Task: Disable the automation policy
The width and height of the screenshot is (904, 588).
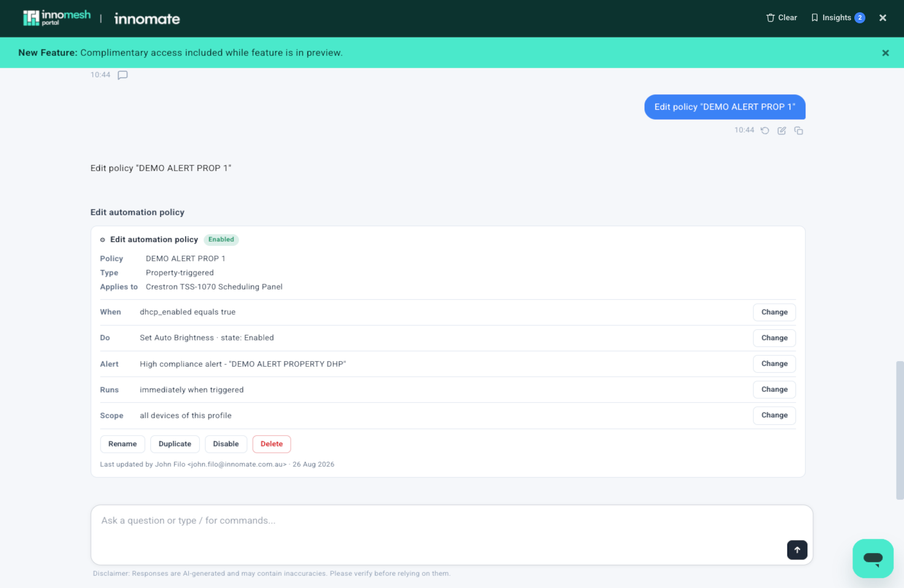Action: [226, 444]
